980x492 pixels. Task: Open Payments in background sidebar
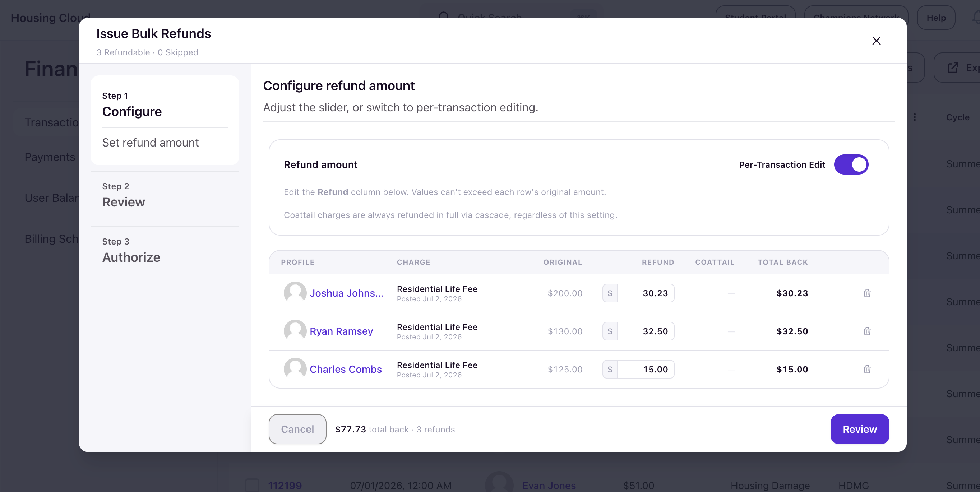tap(50, 157)
